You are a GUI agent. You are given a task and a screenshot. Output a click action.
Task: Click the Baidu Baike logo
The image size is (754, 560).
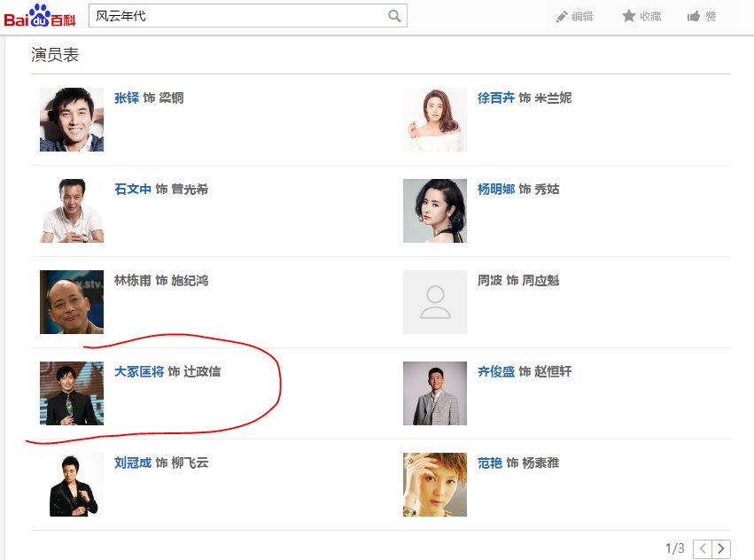(39, 15)
